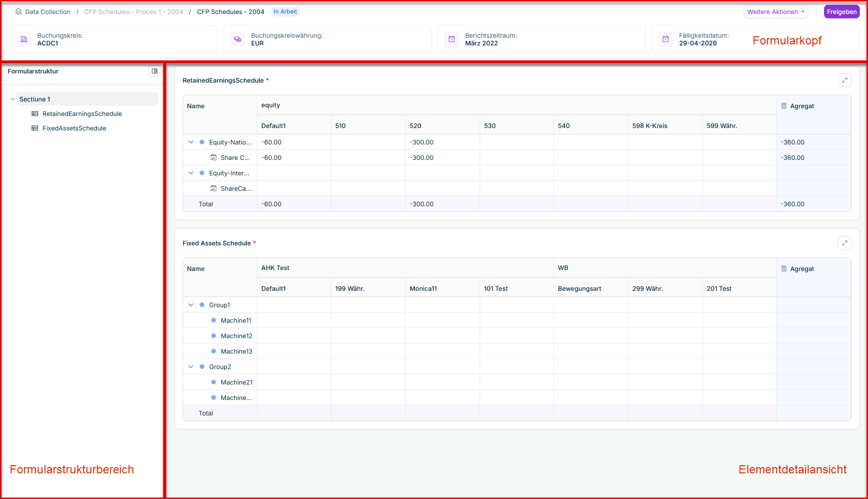Collapse the Equity-Natio... row group

click(191, 142)
